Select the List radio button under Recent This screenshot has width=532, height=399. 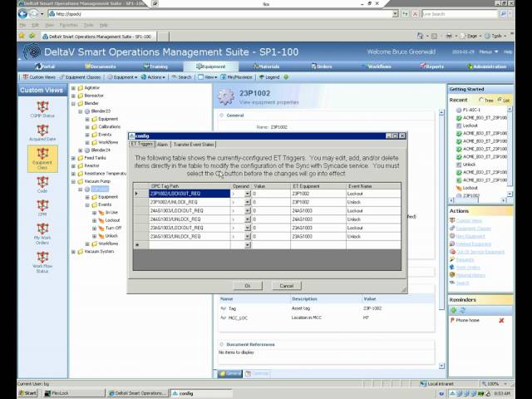pos(500,100)
